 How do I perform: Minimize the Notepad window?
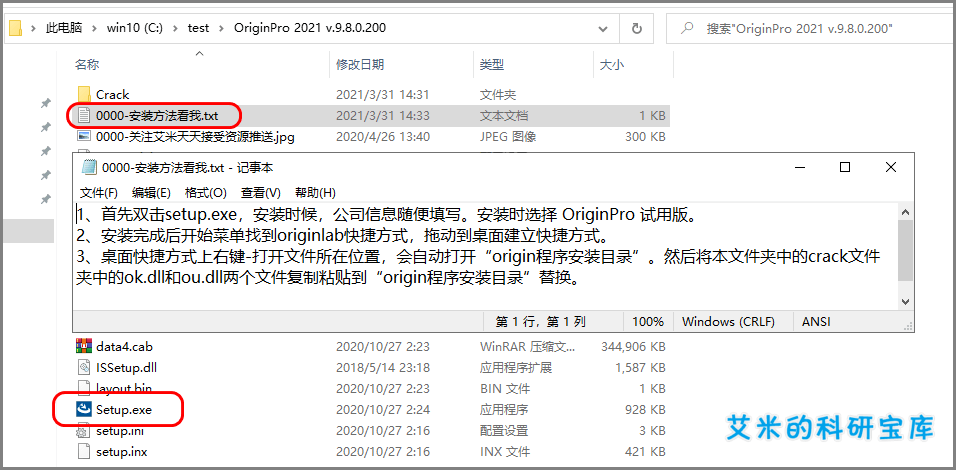tap(799, 167)
